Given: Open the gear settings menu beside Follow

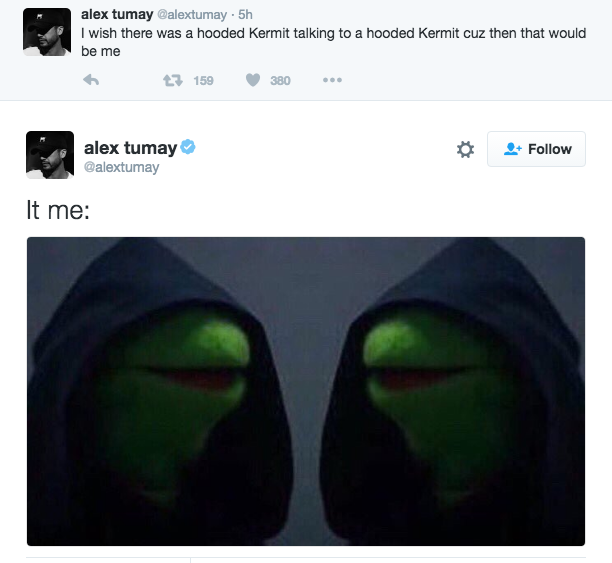Looking at the screenshot, I should tap(465, 149).
